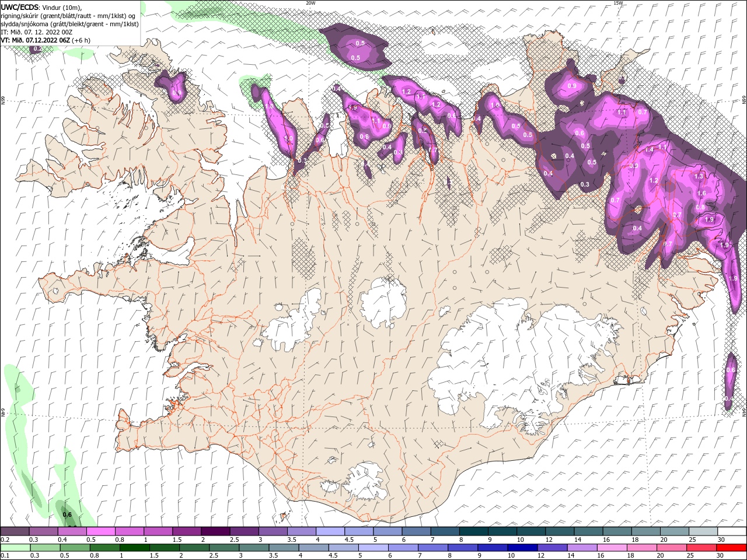The image size is (747, 560).
Task: Pick white swatch above 30 in snow scale
Action: (732, 531)
